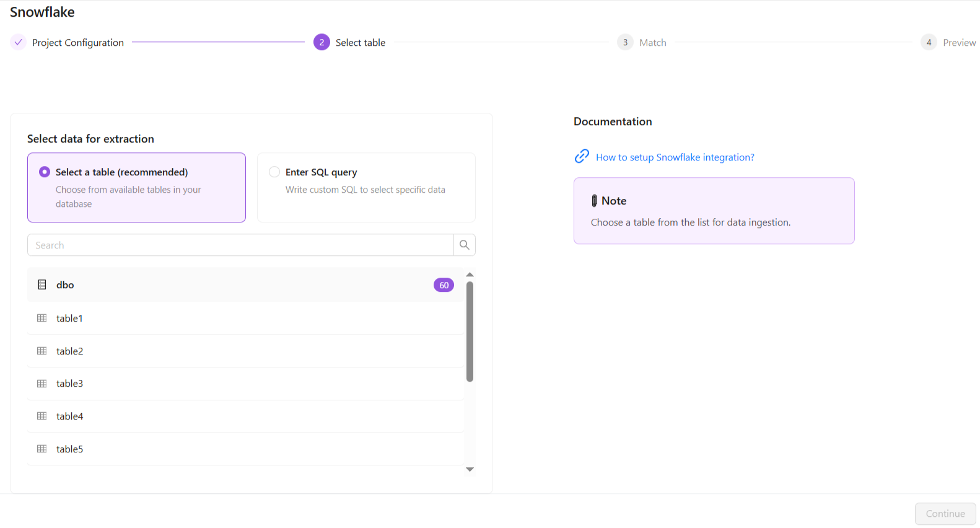
Task: Select the 'Enter SQL query' radio button
Action: tap(274, 172)
